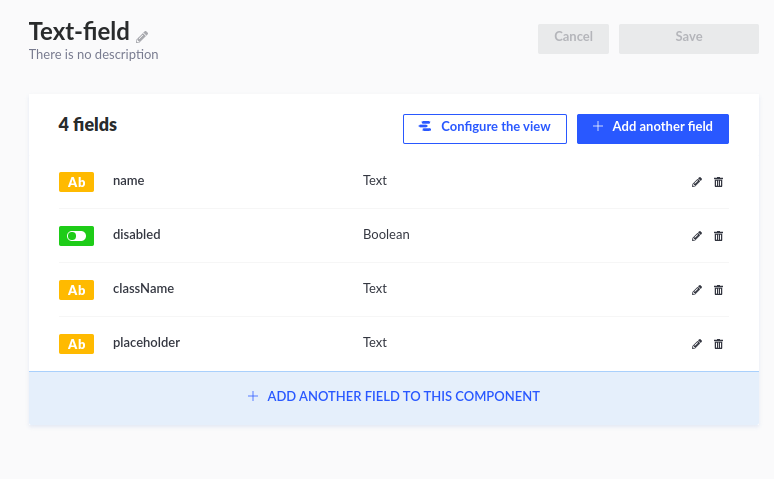Remove the disabled field using trash icon

pyautogui.click(x=718, y=236)
